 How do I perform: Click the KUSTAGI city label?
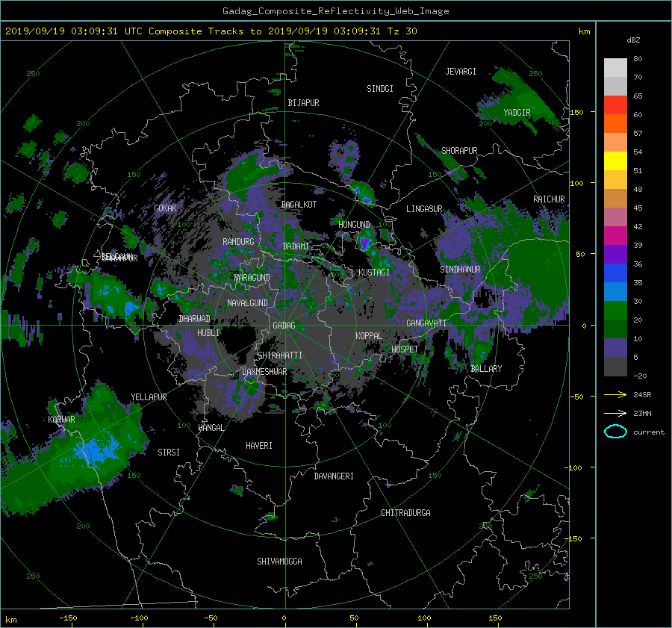click(x=374, y=273)
